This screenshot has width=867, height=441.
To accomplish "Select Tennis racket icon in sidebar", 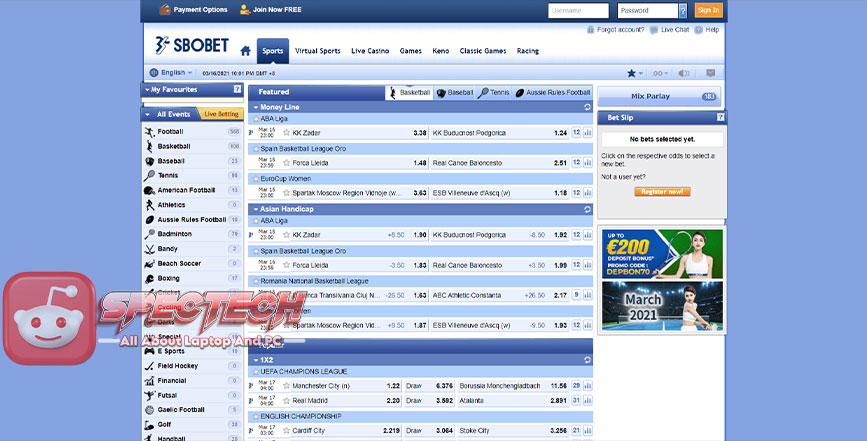I will tap(149, 176).
